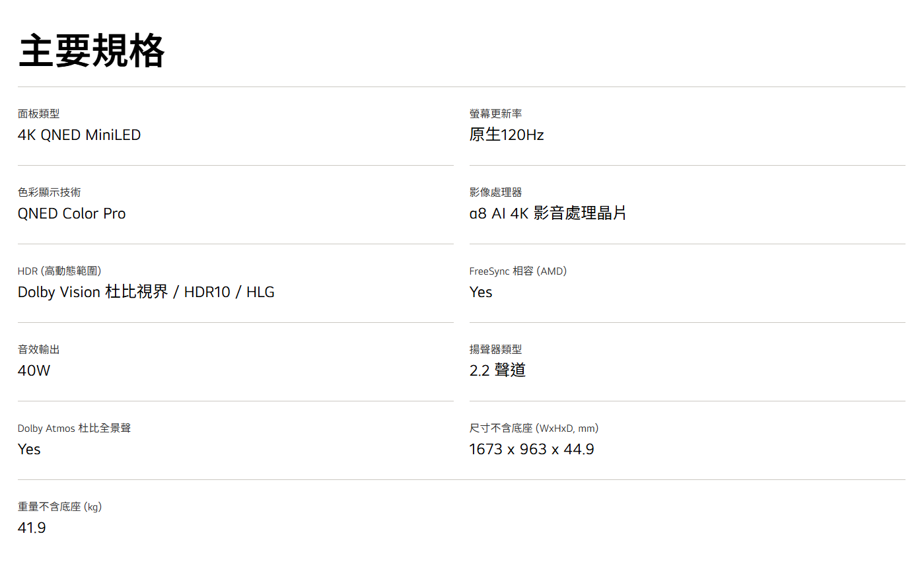
Task: Select the 41.9 weight value
Action: point(32,528)
